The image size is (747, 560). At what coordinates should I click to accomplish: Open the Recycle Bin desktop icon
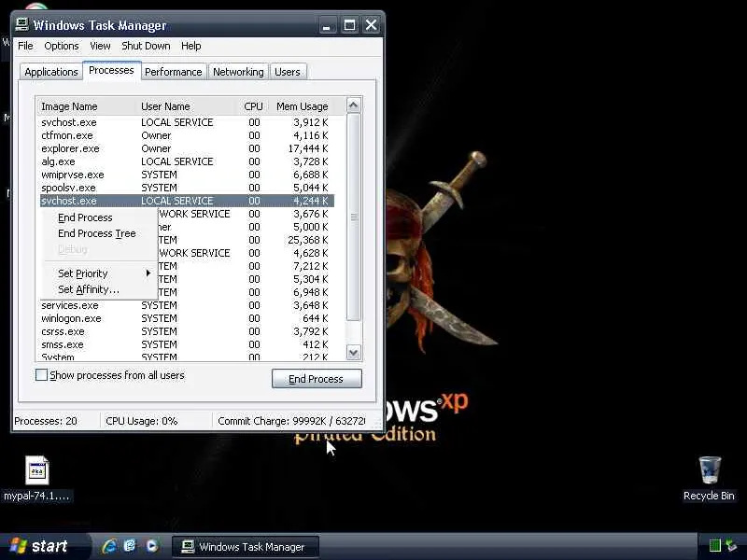[709, 478]
